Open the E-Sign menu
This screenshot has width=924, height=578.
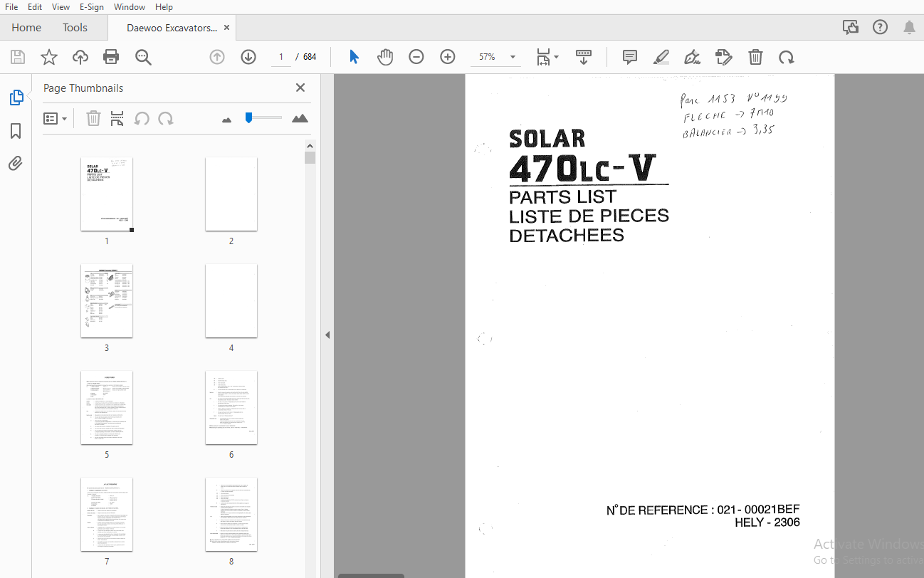point(91,6)
